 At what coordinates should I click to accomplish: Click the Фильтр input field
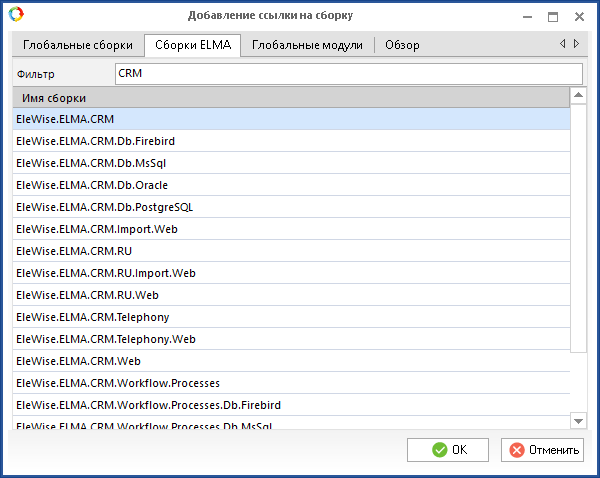(348, 74)
